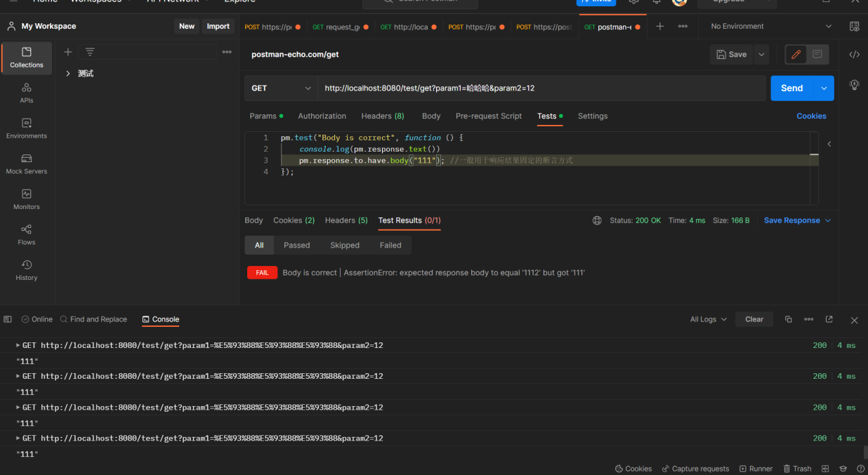Click Capture requests in the footer

(x=695, y=469)
